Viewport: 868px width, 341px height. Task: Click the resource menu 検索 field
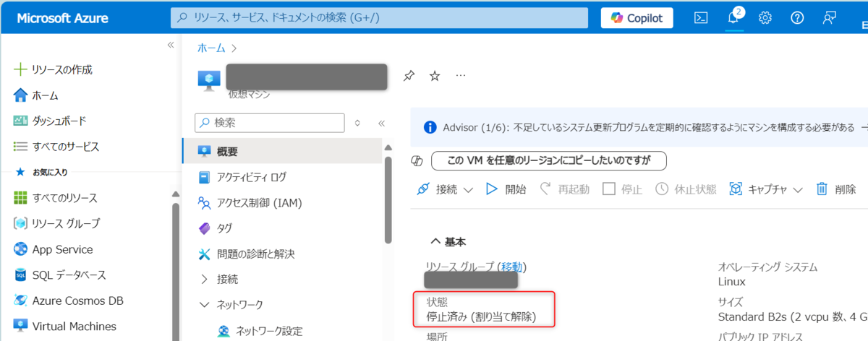tap(269, 123)
